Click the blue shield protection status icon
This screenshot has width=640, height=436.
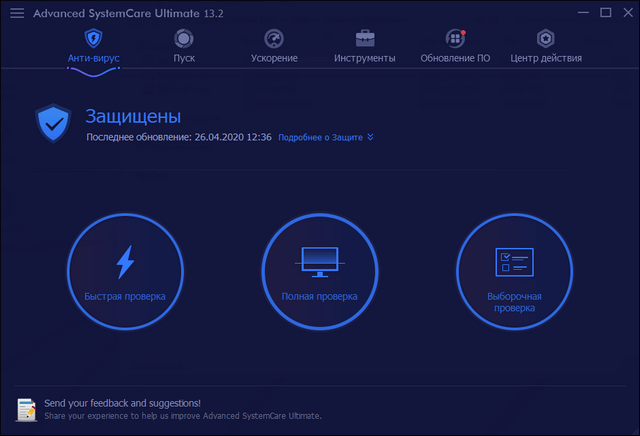[52, 124]
